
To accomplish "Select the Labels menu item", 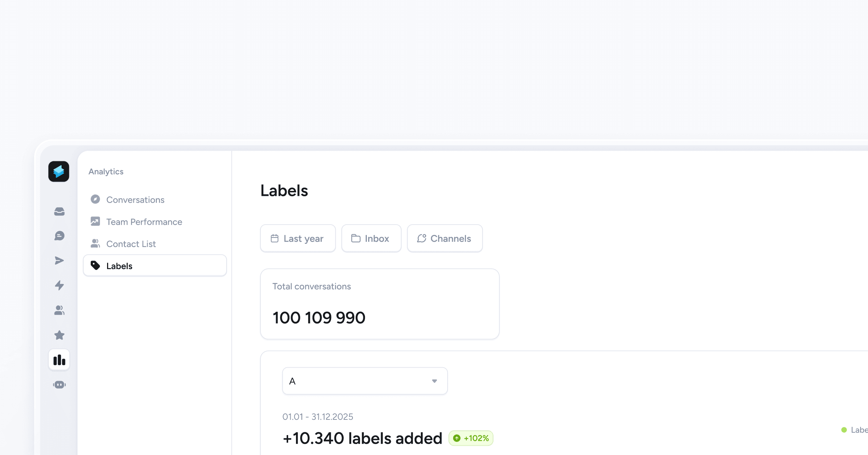I will point(155,266).
